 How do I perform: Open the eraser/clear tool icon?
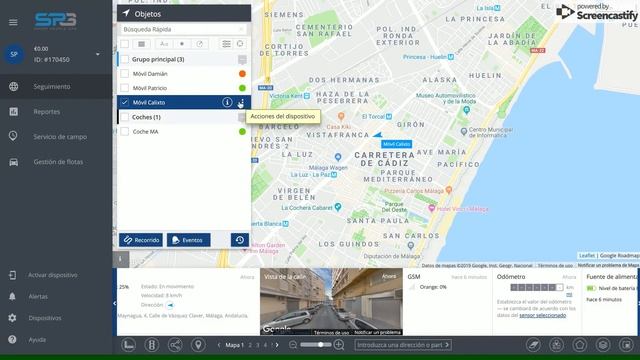(533, 345)
